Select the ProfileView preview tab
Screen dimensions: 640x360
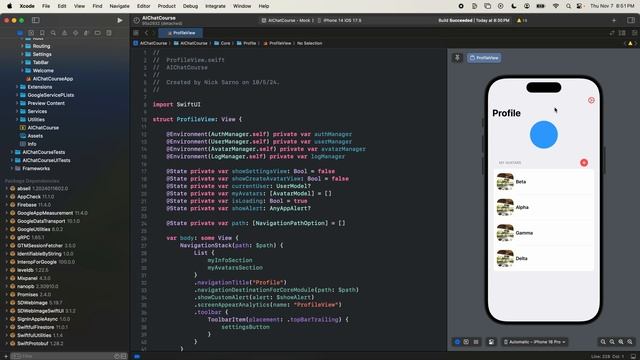(484, 58)
